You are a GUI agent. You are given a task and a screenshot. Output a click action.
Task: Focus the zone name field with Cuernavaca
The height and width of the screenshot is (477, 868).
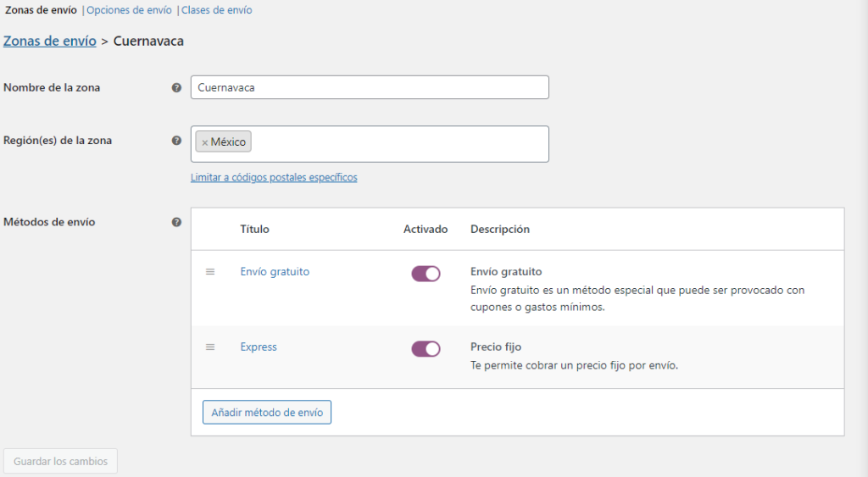point(370,87)
